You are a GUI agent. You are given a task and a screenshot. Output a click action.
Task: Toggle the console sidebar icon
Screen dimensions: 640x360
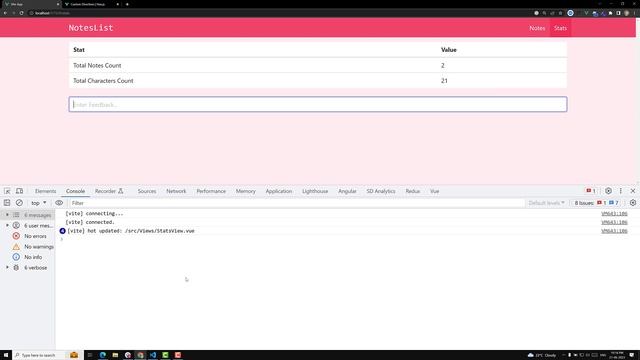7,203
